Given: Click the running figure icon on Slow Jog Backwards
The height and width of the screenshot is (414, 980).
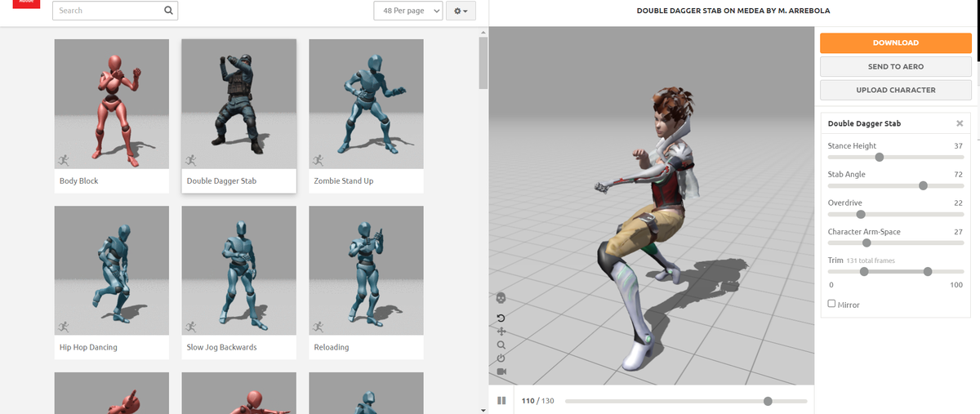Looking at the screenshot, I should pos(191,326).
